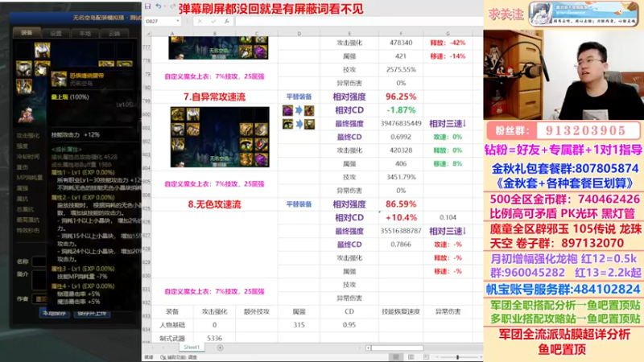The image size is (644, 362).
Task: Select the cell showing 478340
Action: pyautogui.click(x=400, y=43)
